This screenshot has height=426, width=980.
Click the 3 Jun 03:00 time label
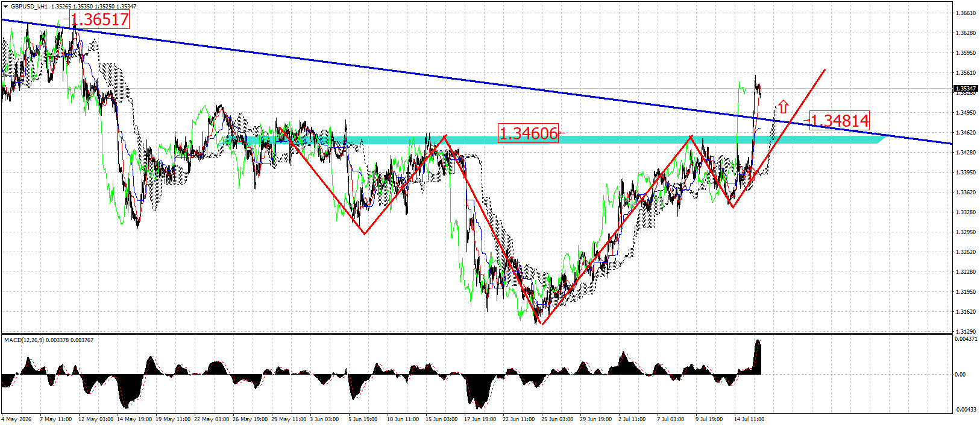tap(324, 419)
